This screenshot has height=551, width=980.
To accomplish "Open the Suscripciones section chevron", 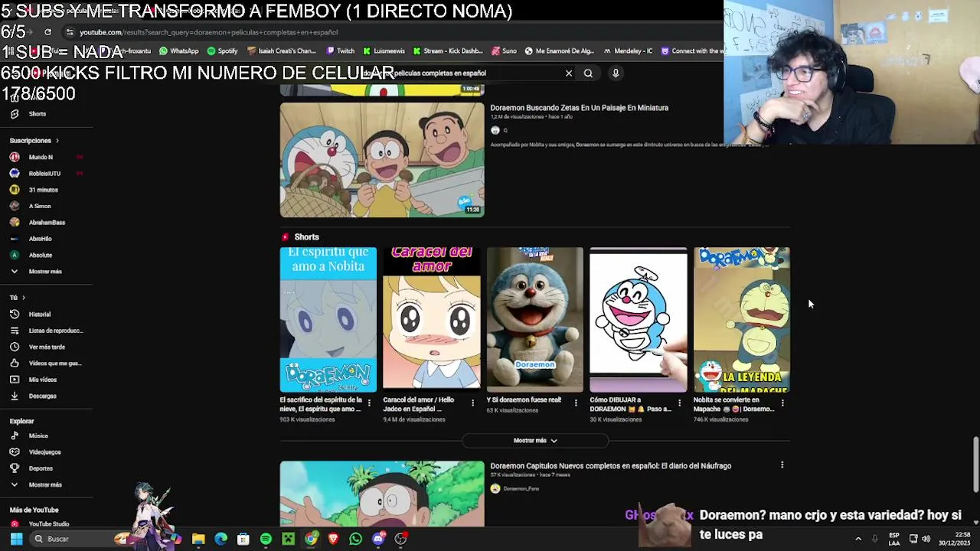I will pos(57,141).
